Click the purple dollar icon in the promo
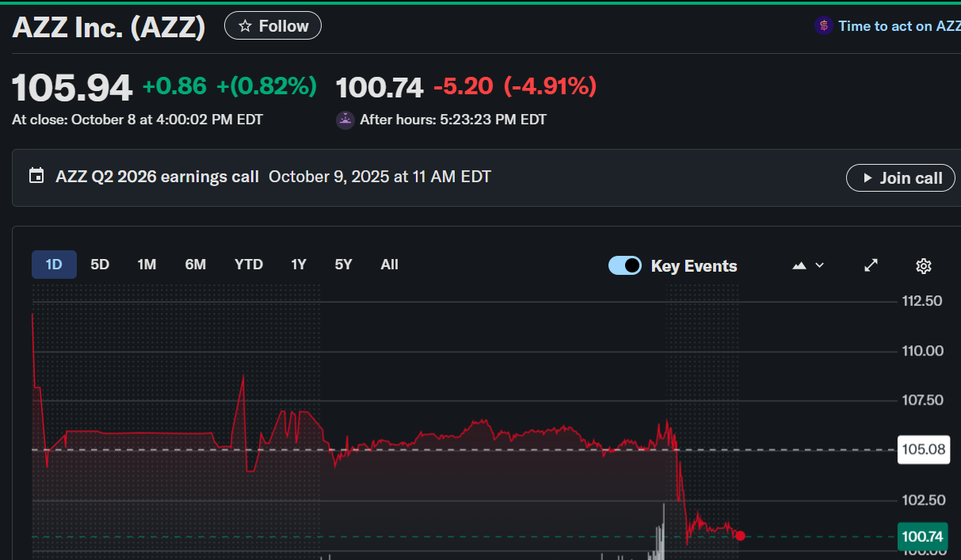The image size is (961, 560). pos(823,26)
